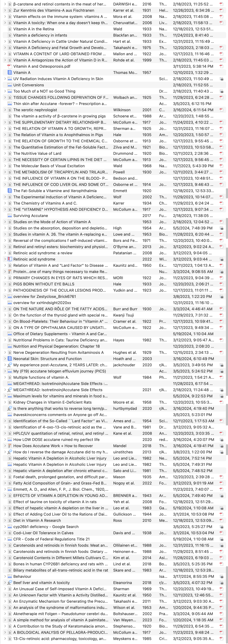
Task: Expand the Cod–Liver Oil Tolerance in Calves entry
Action: pyautogui.click(x=5, y=533)
